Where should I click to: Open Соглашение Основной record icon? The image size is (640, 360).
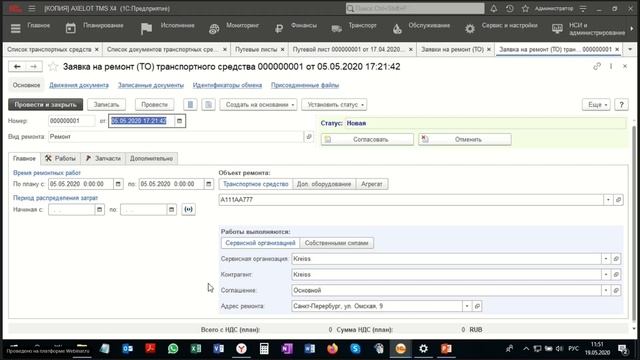[616, 290]
